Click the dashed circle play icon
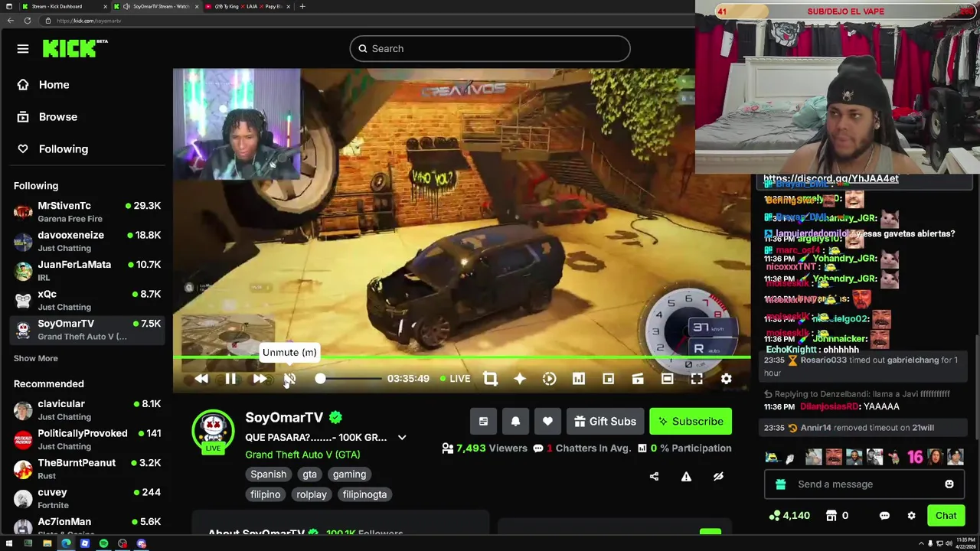 [549, 379]
